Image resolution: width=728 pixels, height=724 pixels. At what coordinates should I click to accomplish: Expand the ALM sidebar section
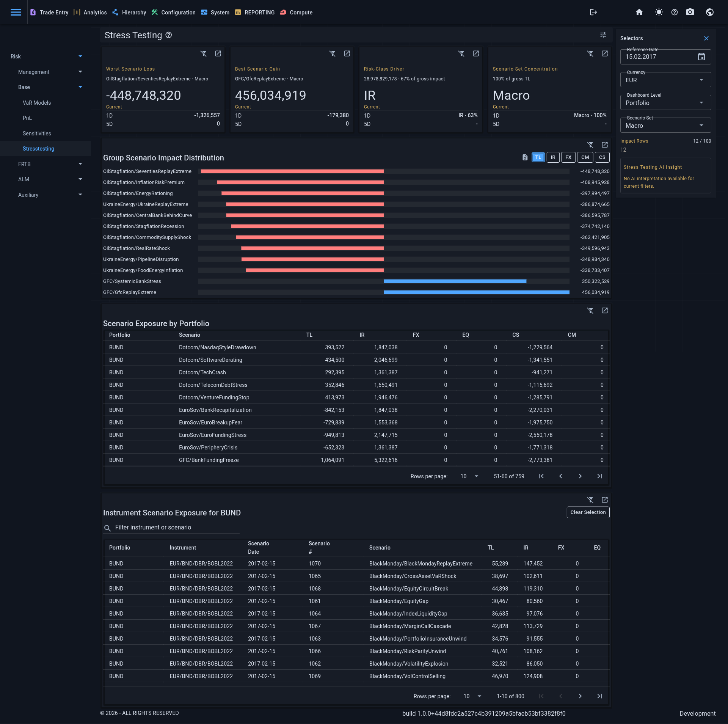[x=45, y=179]
